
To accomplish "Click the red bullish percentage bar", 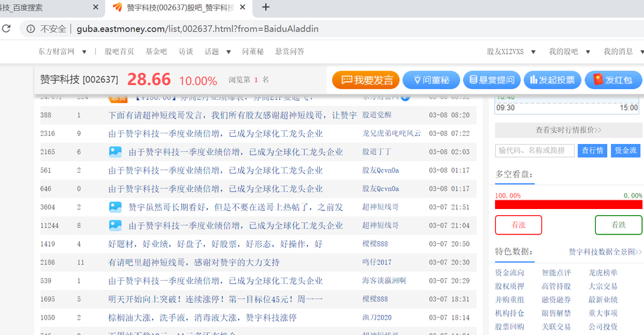I will 568,204.
